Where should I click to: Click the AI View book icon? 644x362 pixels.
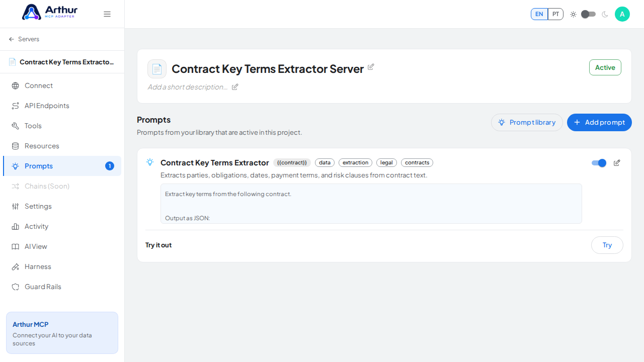pos(15,246)
